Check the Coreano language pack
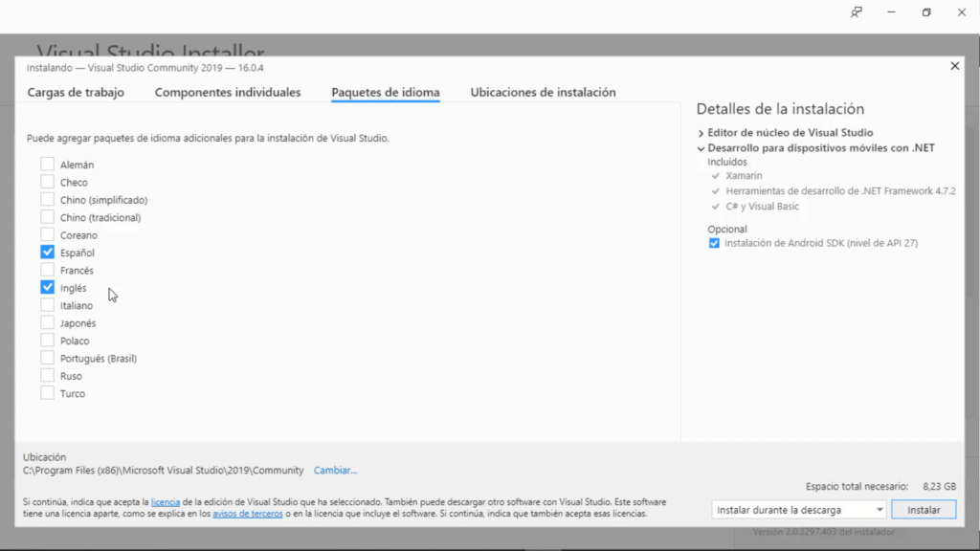Image resolution: width=980 pixels, height=551 pixels. (x=47, y=234)
